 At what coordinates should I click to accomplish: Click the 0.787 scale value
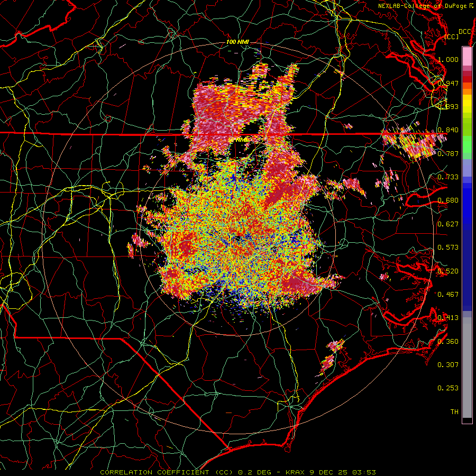pyautogui.click(x=448, y=153)
